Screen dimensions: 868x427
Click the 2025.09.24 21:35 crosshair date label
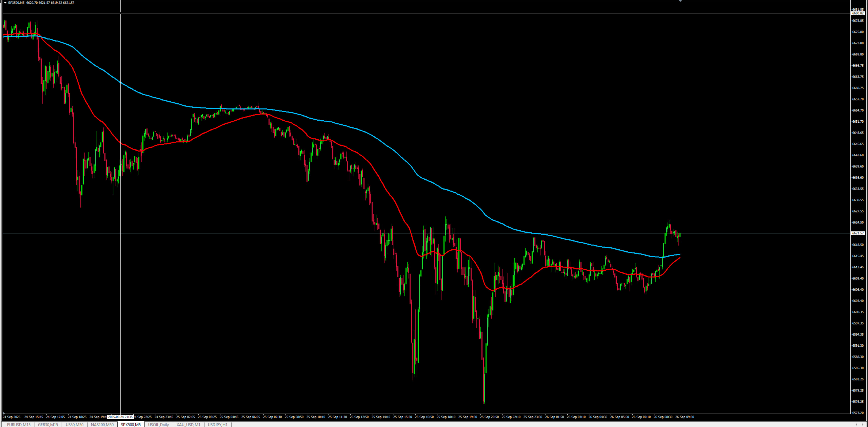click(120, 417)
